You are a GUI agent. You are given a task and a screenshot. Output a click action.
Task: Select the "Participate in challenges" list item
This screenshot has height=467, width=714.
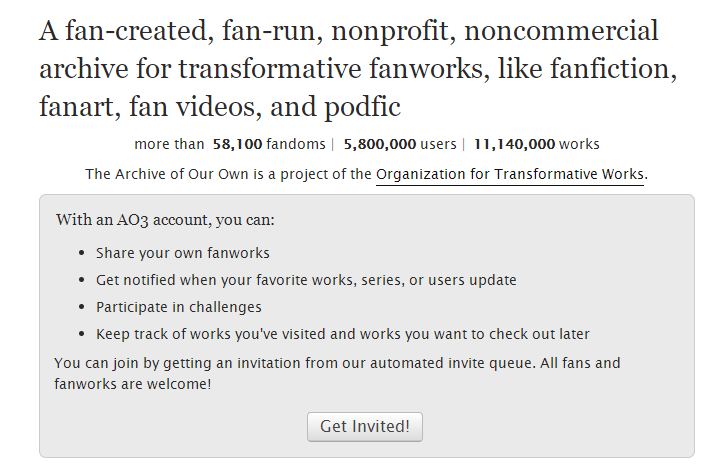[x=178, y=307]
